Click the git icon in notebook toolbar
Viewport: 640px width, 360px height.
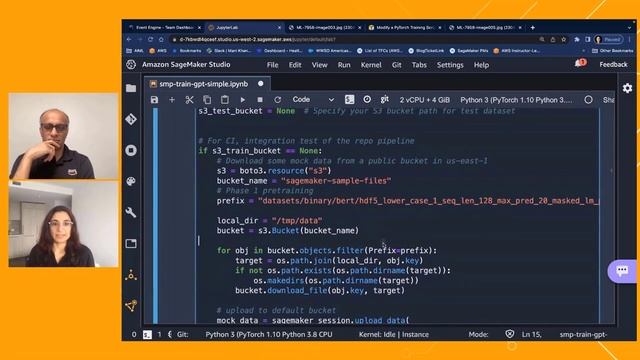tap(384, 99)
